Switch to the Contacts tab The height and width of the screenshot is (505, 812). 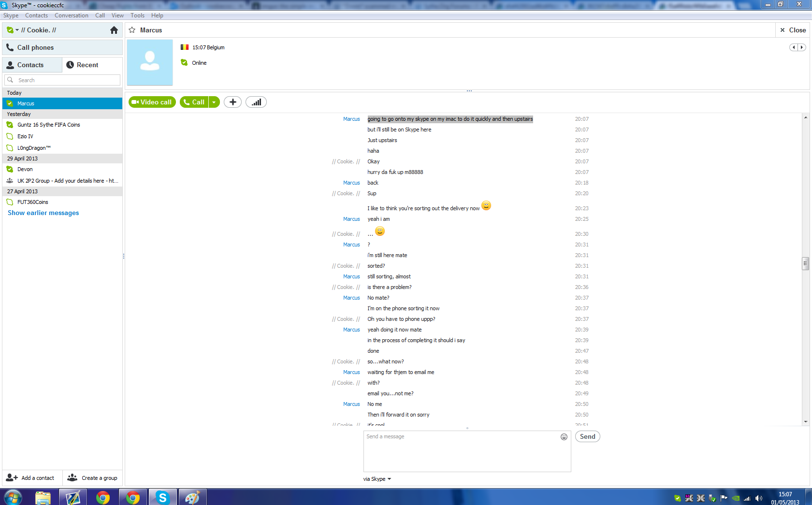pos(32,65)
